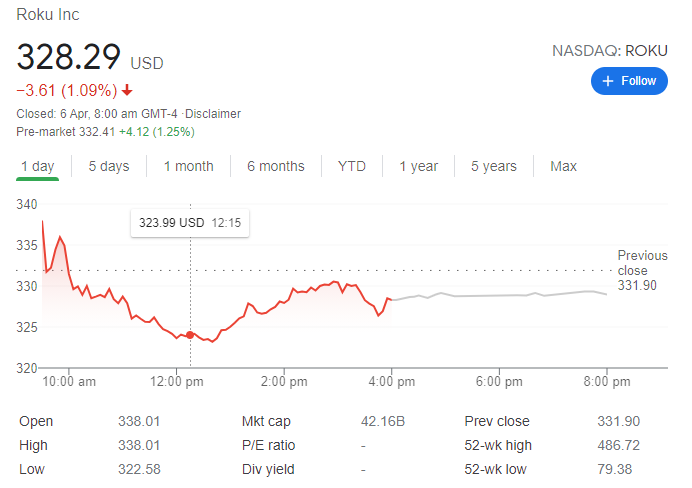Switch to the Max range tab
Image resolution: width=692 pixels, height=488 pixels.
tap(564, 166)
